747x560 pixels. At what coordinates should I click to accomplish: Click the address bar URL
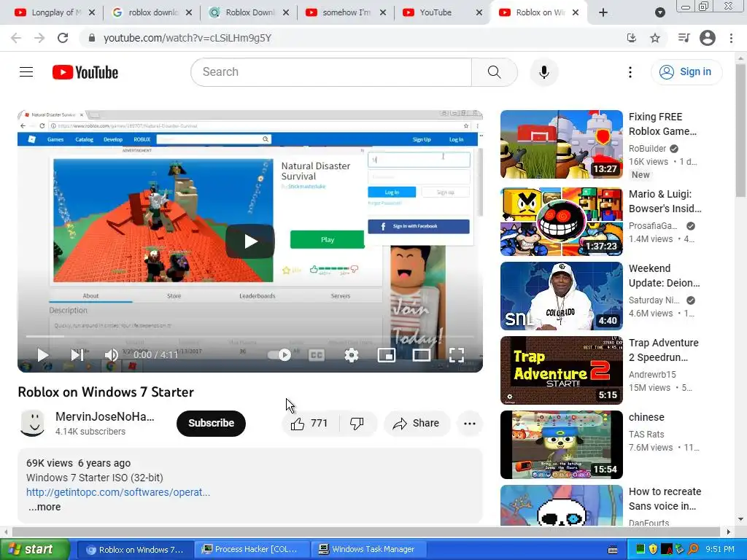pos(187,38)
